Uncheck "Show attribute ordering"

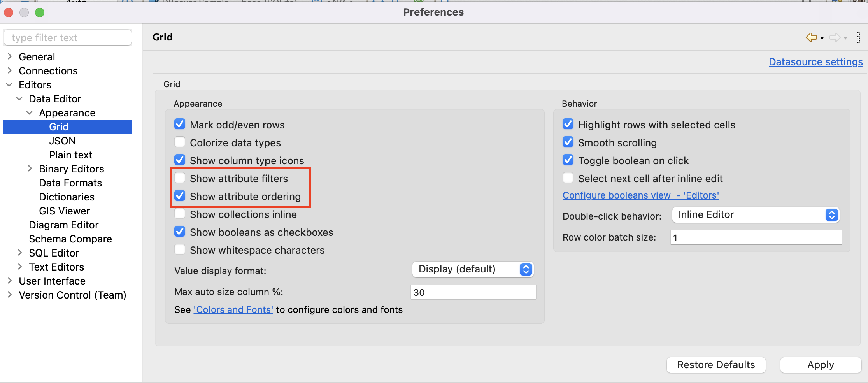180,195
